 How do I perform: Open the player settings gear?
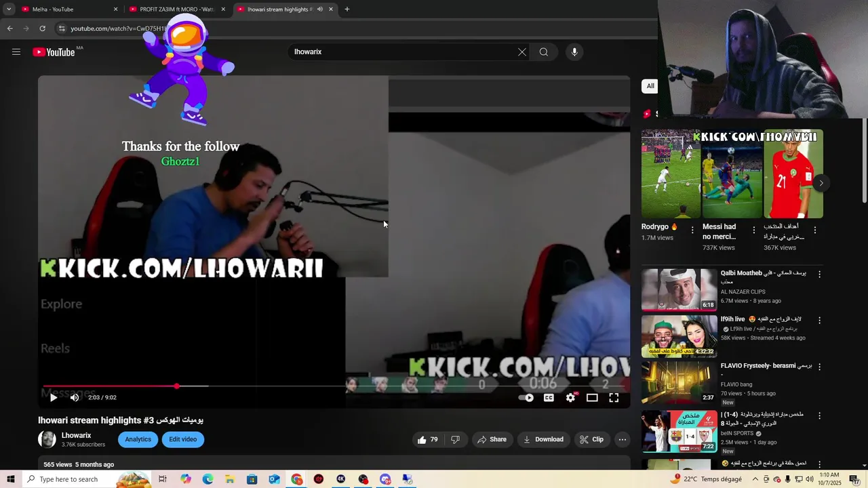[x=570, y=398]
